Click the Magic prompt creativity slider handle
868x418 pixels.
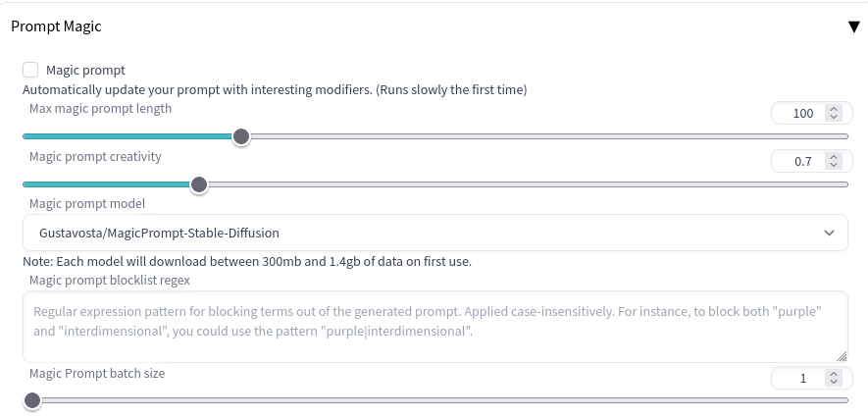[199, 183]
